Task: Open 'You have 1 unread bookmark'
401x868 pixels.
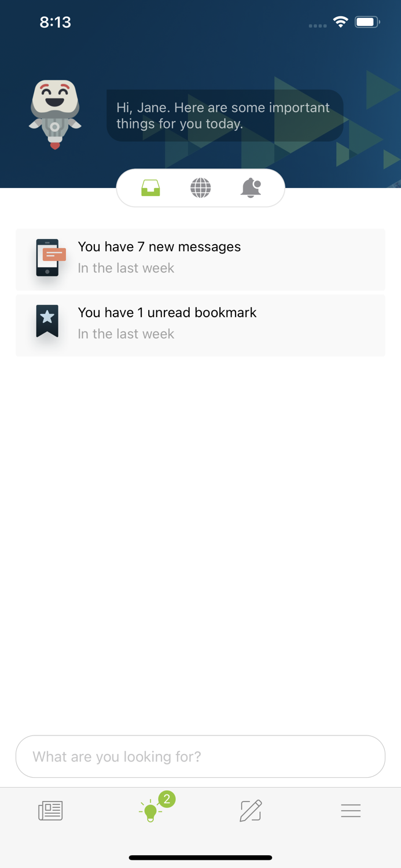Action: pyautogui.click(x=200, y=325)
